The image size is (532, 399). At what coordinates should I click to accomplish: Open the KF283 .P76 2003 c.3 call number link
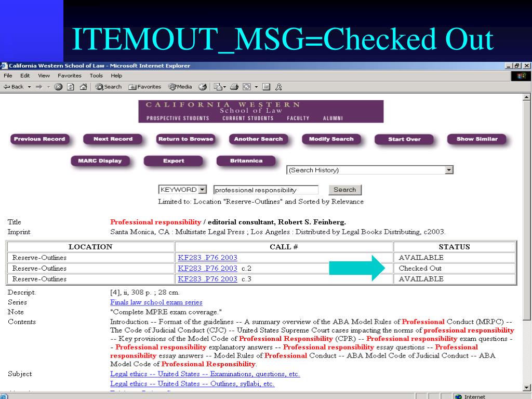point(208,279)
